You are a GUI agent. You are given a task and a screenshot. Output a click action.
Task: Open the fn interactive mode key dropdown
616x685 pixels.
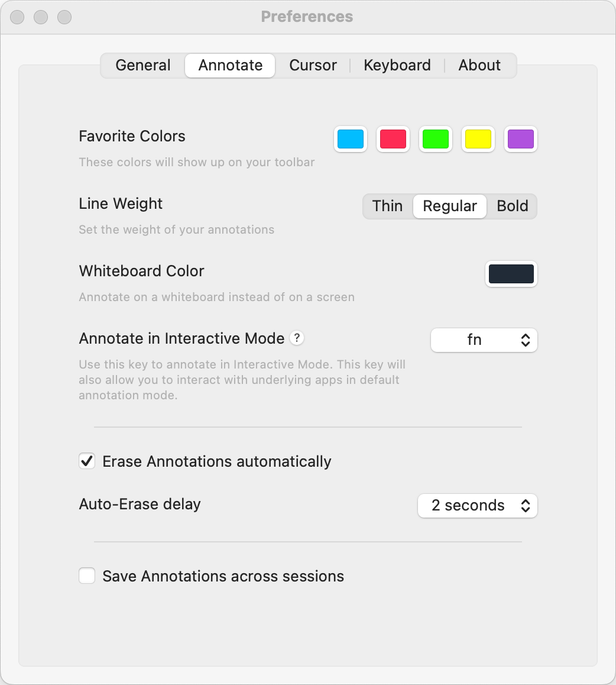[x=484, y=340]
